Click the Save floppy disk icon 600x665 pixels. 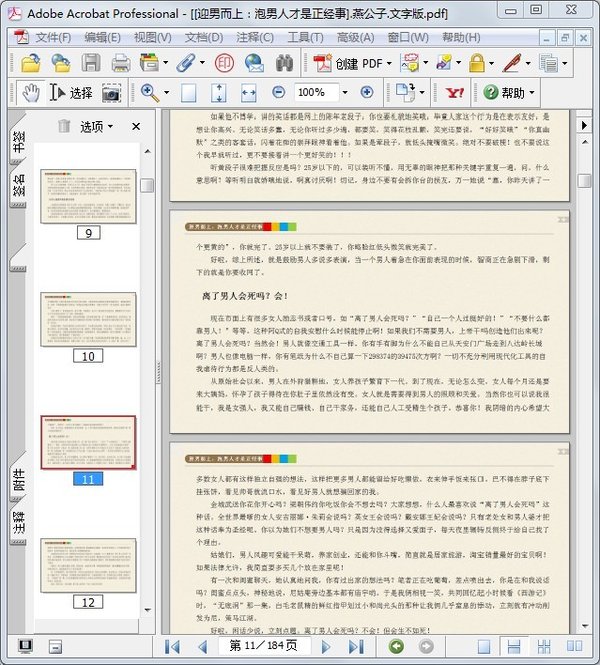(91, 63)
